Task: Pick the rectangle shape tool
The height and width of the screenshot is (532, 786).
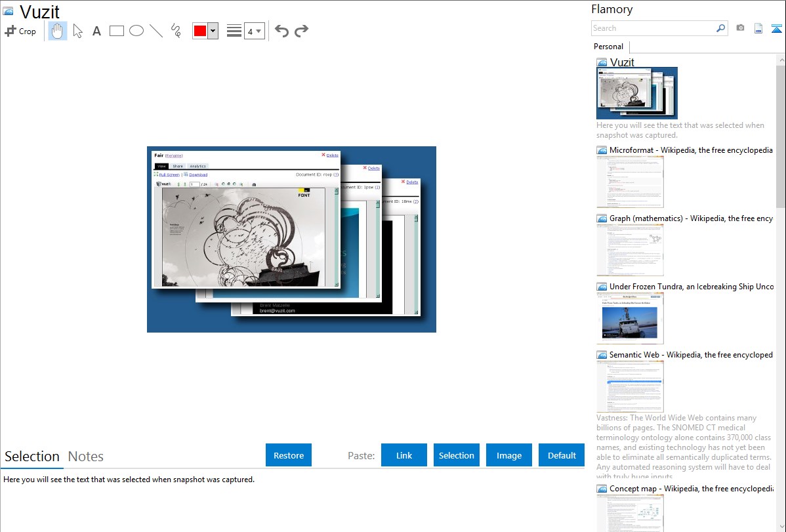Action: tap(116, 31)
